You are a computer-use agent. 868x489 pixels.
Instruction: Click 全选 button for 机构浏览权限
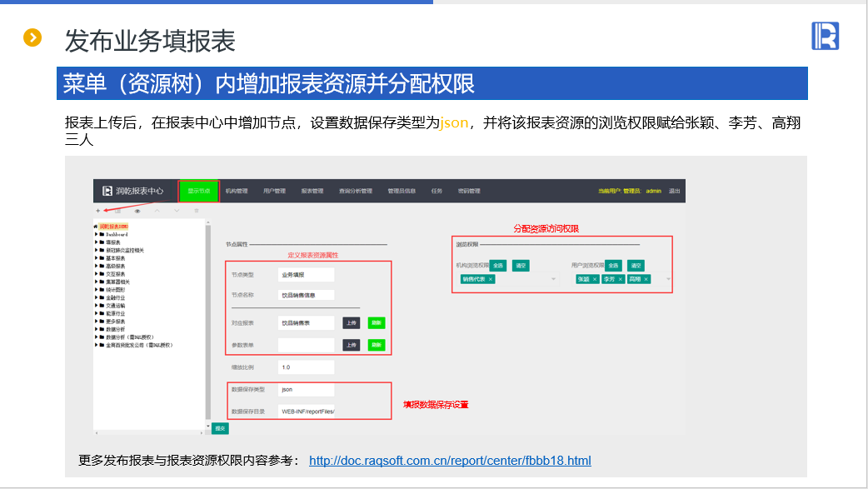point(498,266)
